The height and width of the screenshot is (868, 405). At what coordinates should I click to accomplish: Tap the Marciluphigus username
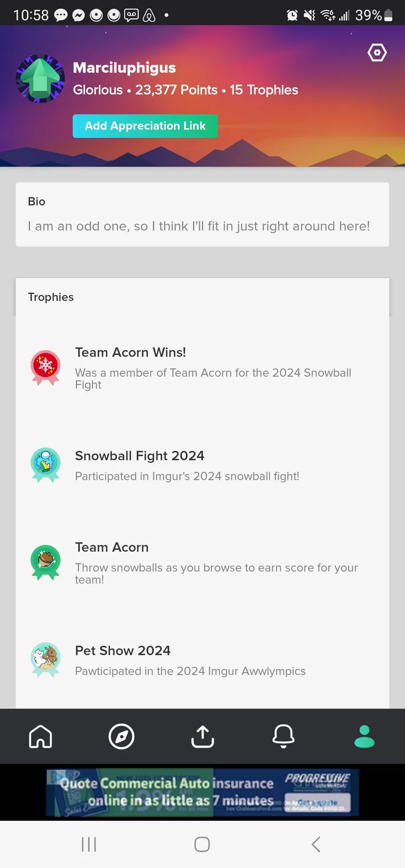(124, 67)
